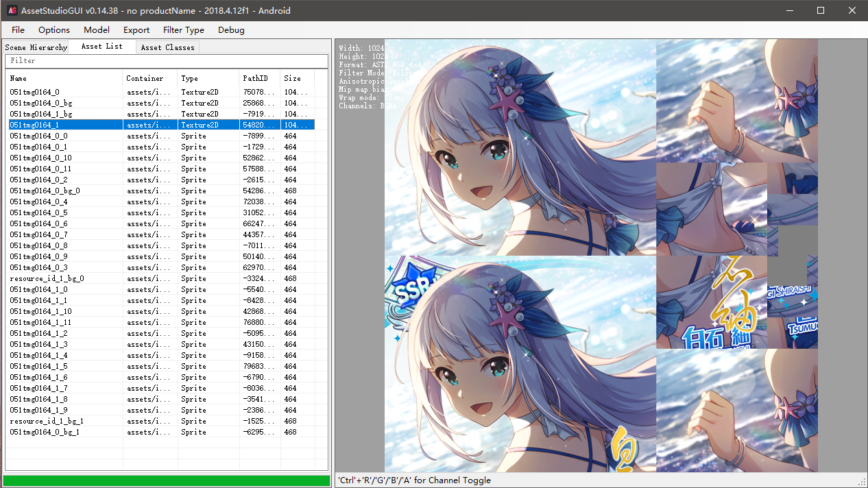Viewport: 868px width, 488px height.
Task: Select the 051tmg0164_1_6 sprite row
Action: [161, 377]
